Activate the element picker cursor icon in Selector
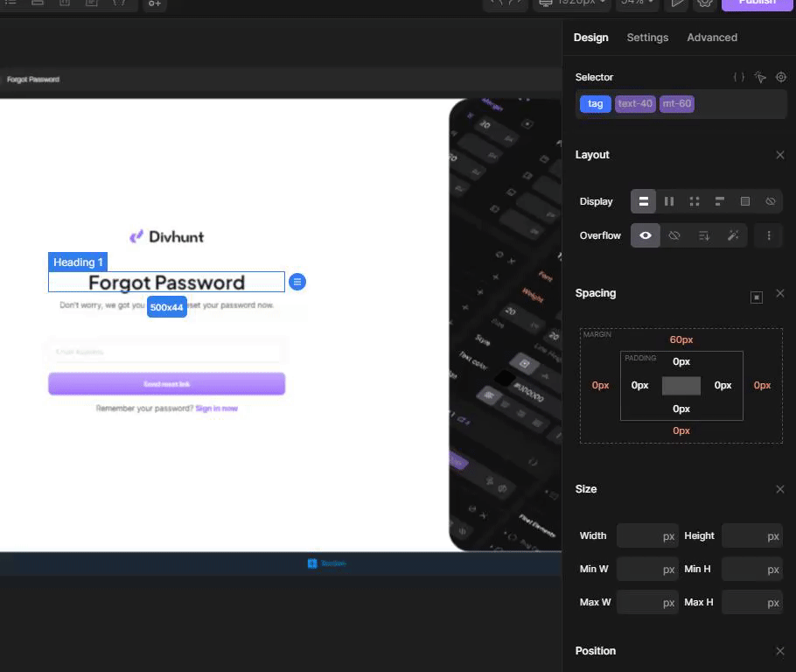 [x=760, y=77]
